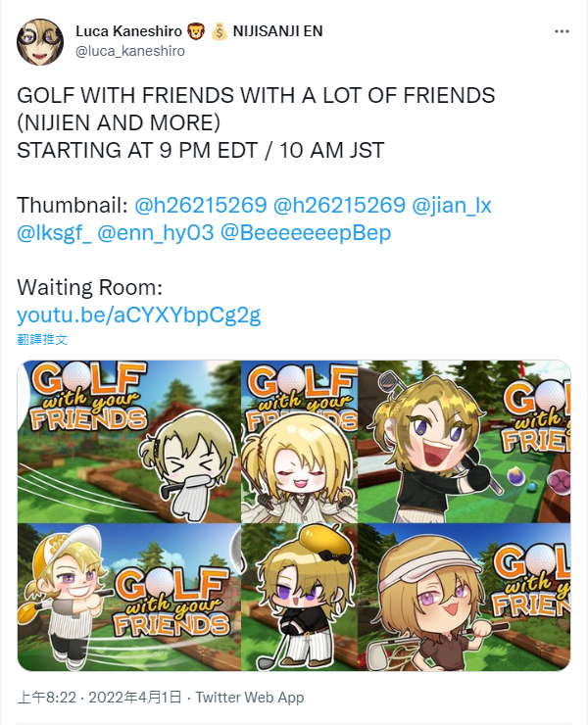Visit the @lksgf_ mention

[54, 232]
